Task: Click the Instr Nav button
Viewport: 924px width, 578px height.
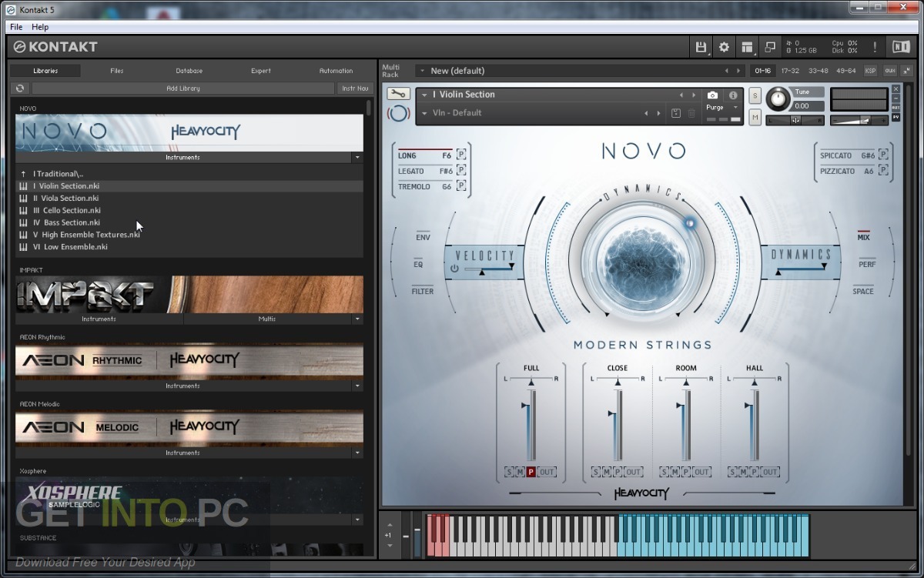Action: pos(355,89)
